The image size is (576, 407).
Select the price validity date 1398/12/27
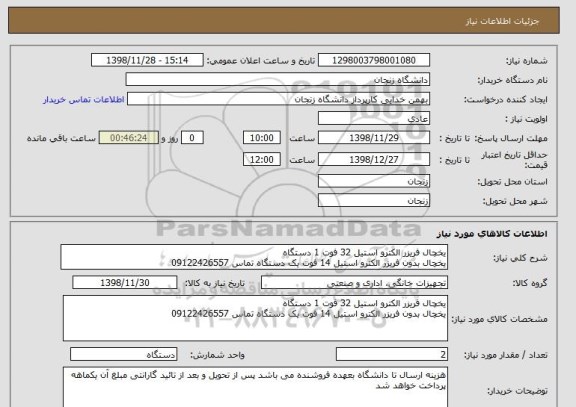(x=374, y=159)
